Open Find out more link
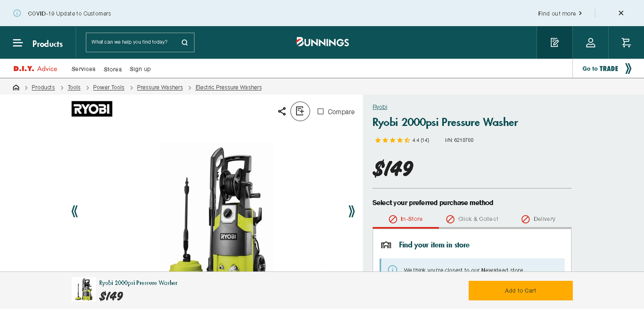This screenshot has width=644, height=309. pos(560,14)
